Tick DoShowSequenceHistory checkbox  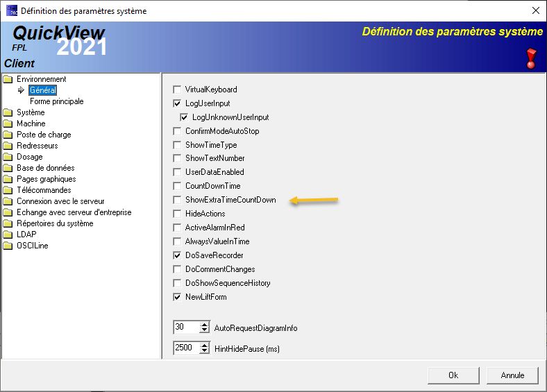tap(177, 283)
